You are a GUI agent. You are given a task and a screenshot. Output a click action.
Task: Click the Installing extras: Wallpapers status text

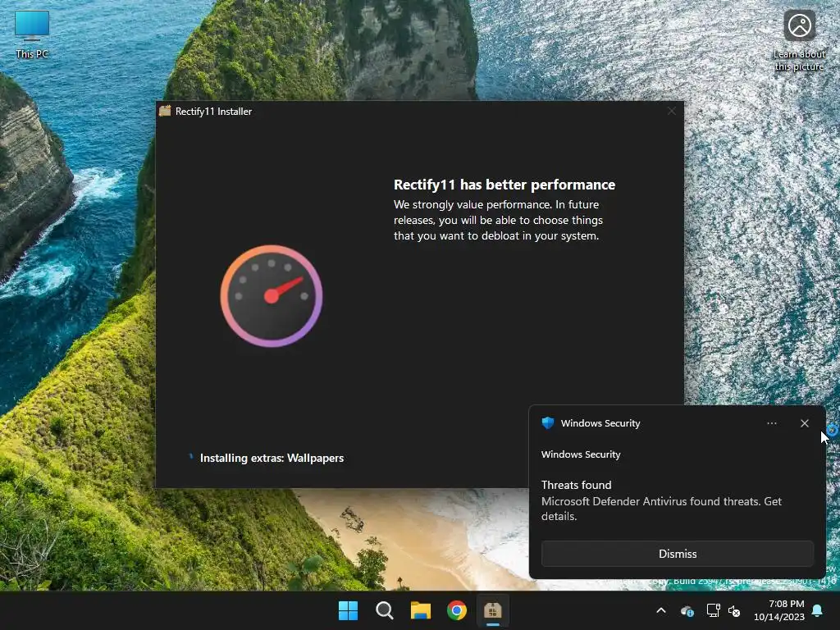click(272, 458)
